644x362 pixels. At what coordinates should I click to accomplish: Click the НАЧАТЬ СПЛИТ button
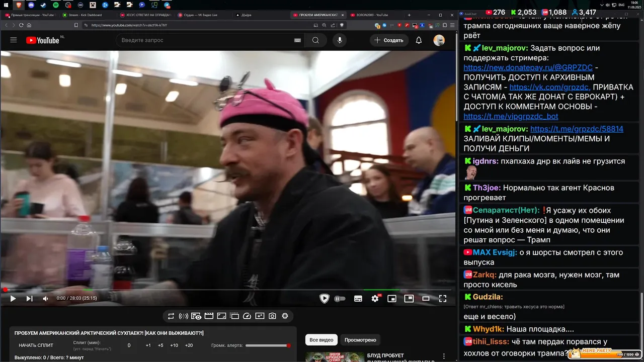[x=36, y=345]
